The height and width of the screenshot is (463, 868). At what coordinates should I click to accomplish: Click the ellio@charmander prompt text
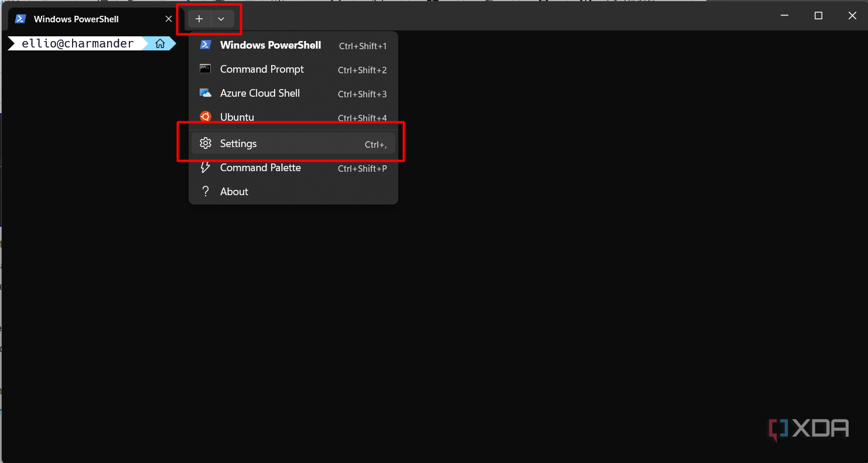[x=78, y=43]
